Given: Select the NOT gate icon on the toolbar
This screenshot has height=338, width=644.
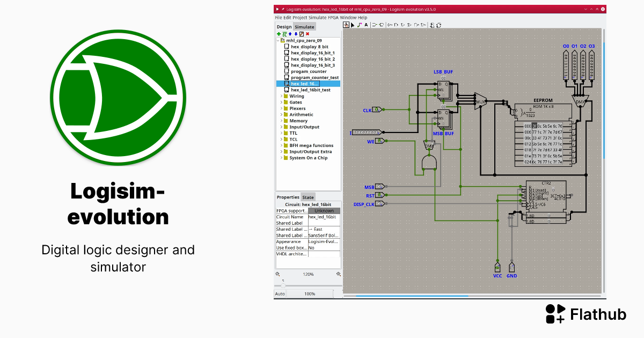Looking at the screenshot, I should coord(390,26).
